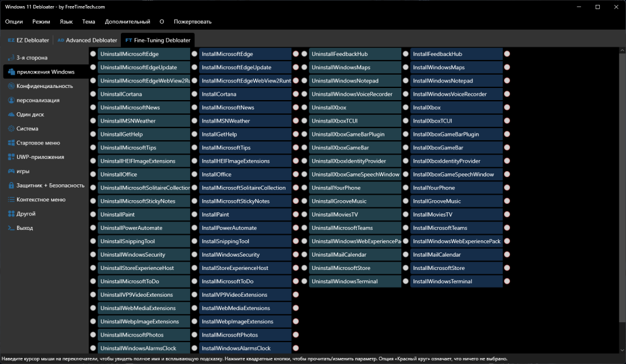Image resolution: width=626 pixels, height=364 pixels.
Task: Select radio button before InstallGetHelp
Action: coord(194,134)
